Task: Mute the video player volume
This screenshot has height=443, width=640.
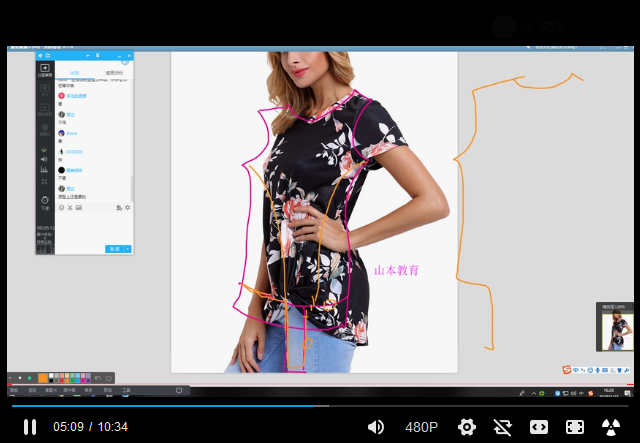Action: click(x=376, y=427)
